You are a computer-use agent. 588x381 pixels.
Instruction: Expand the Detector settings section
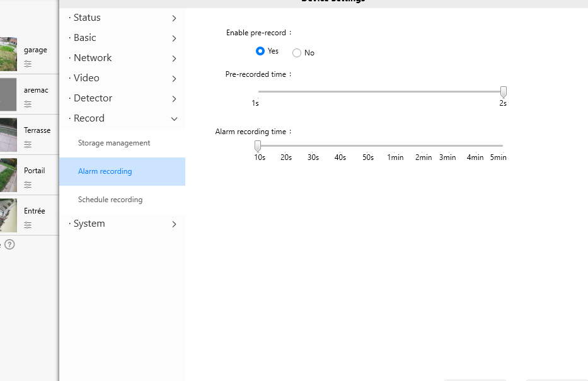(x=122, y=98)
